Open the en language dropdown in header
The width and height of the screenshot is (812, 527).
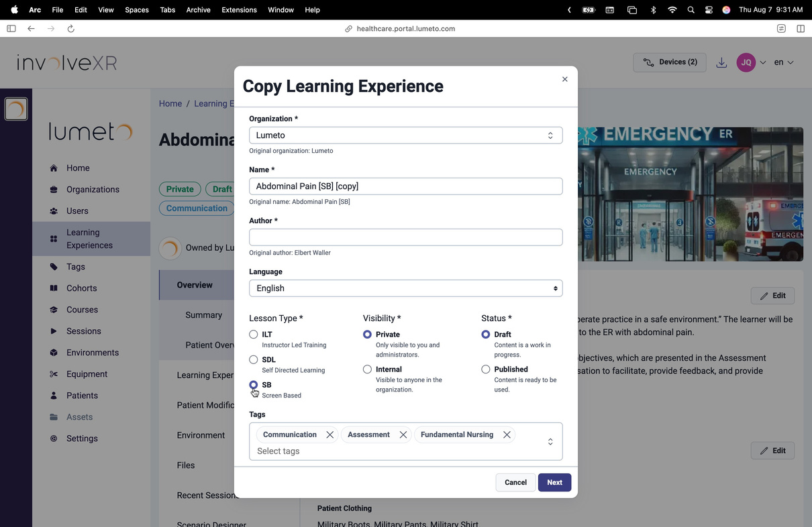(x=784, y=62)
